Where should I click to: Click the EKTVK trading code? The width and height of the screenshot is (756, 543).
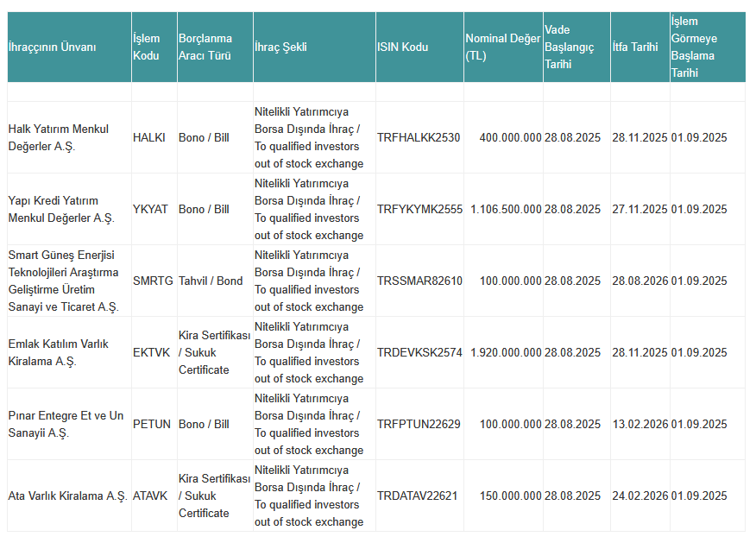151,352
